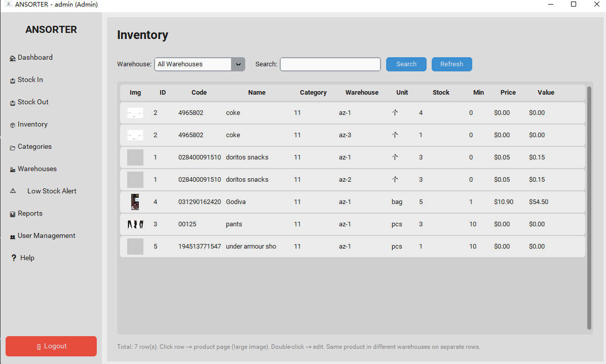Log out using the red Logout button
Image resolution: width=606 pixels, height=364 pixels.
click(51, 346)
